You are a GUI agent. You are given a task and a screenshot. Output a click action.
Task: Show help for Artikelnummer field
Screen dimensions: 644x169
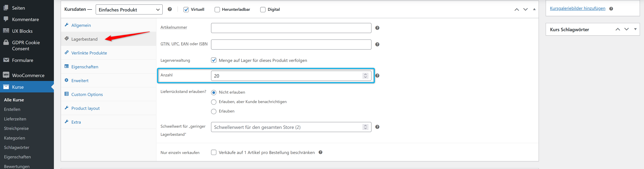point(377,28)
